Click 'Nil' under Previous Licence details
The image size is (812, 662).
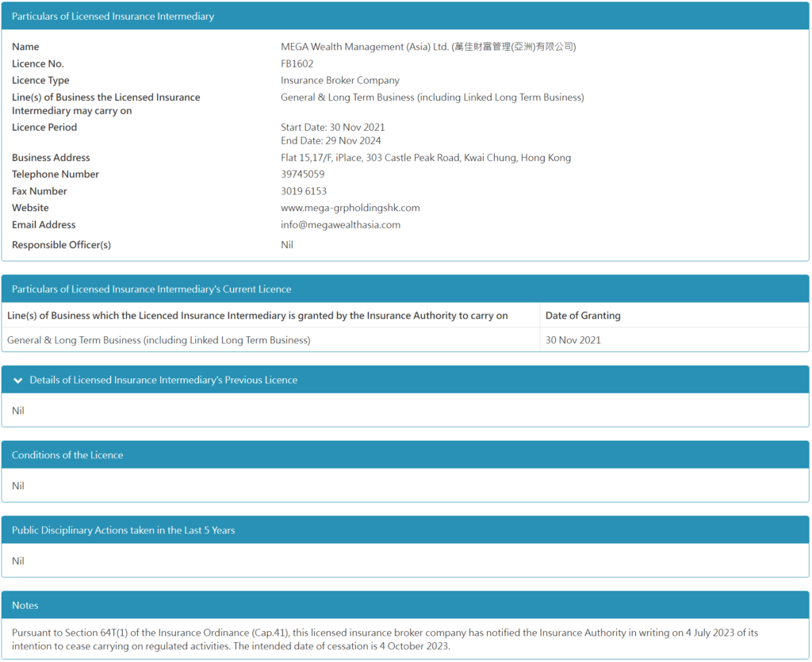[18, 411]
